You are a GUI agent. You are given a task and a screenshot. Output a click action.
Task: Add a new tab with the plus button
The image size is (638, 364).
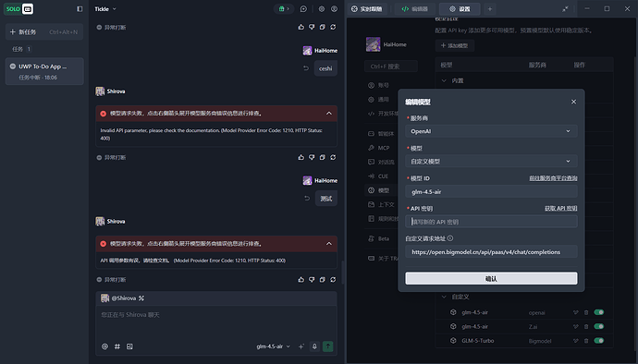(490, 9)
